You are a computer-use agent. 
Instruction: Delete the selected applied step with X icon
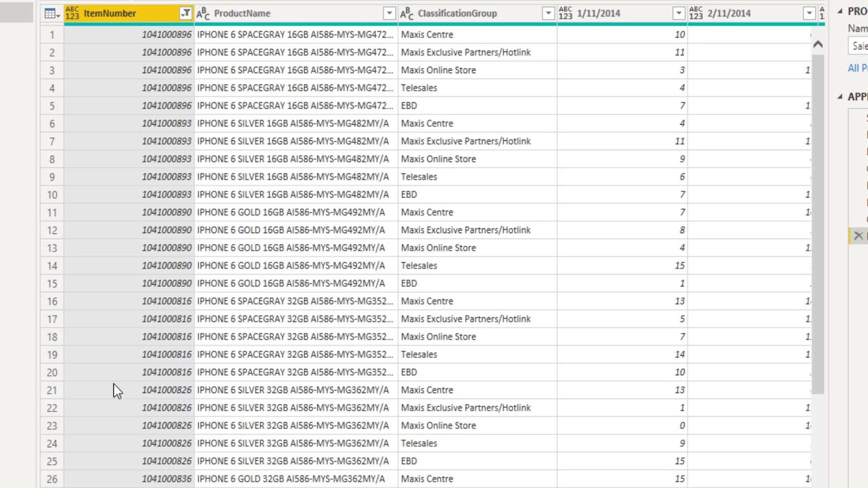[858, 235]
